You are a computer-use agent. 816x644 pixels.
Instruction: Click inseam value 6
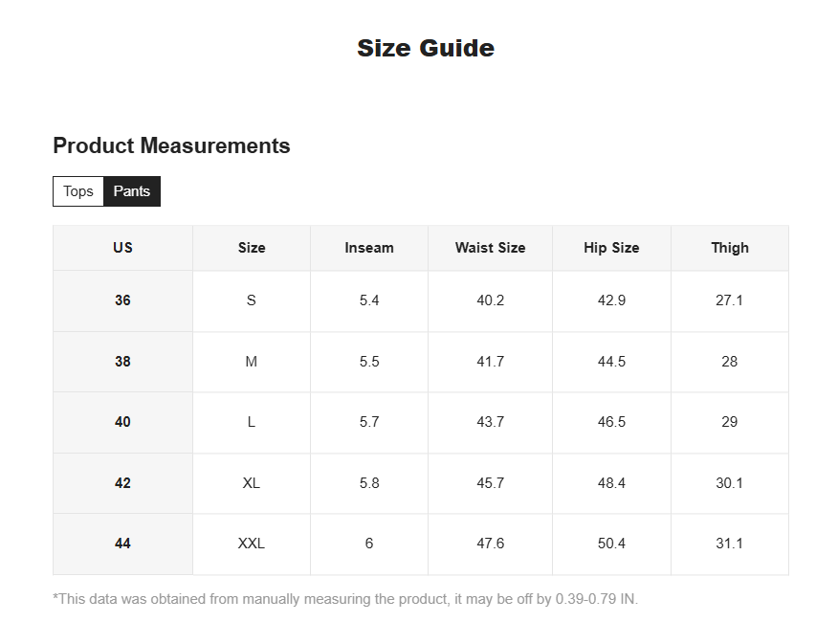(369, 544)
